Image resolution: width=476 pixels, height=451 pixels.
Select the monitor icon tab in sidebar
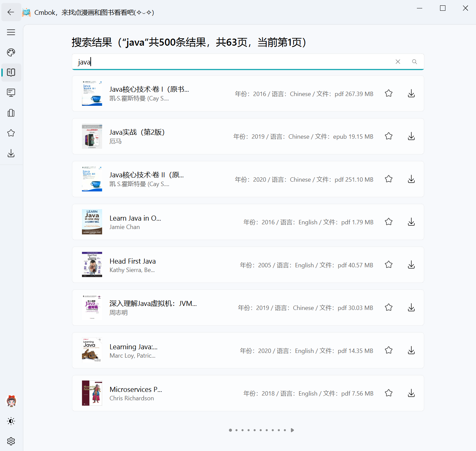[11, 93]
